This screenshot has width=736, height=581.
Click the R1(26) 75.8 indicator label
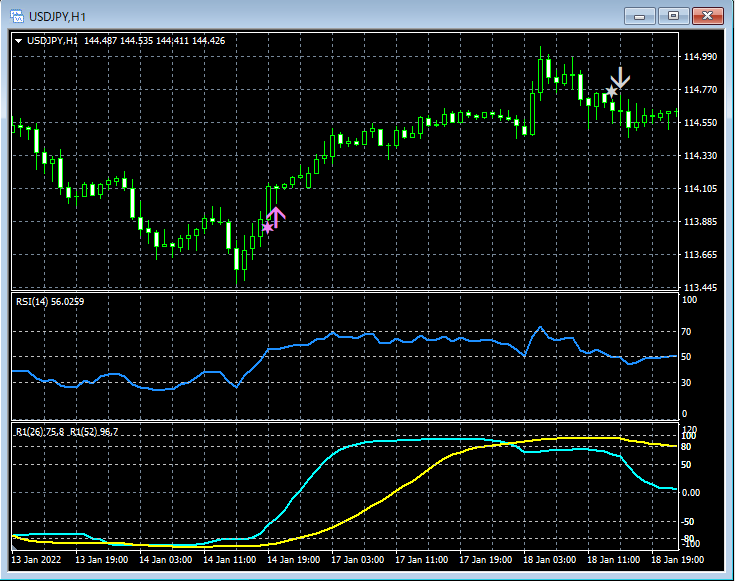pyautogui.click(x=40, y=432)
